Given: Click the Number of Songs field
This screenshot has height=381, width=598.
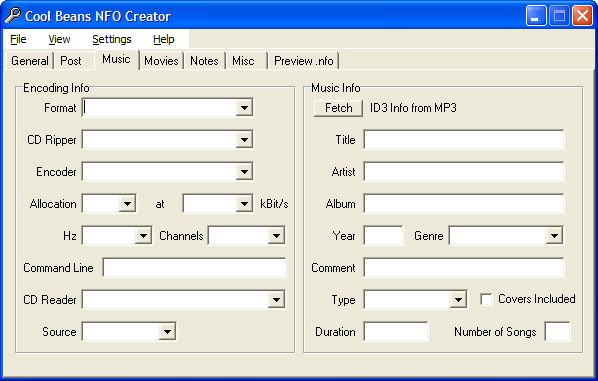Looking at the screenshot, I should coord(558,332).
